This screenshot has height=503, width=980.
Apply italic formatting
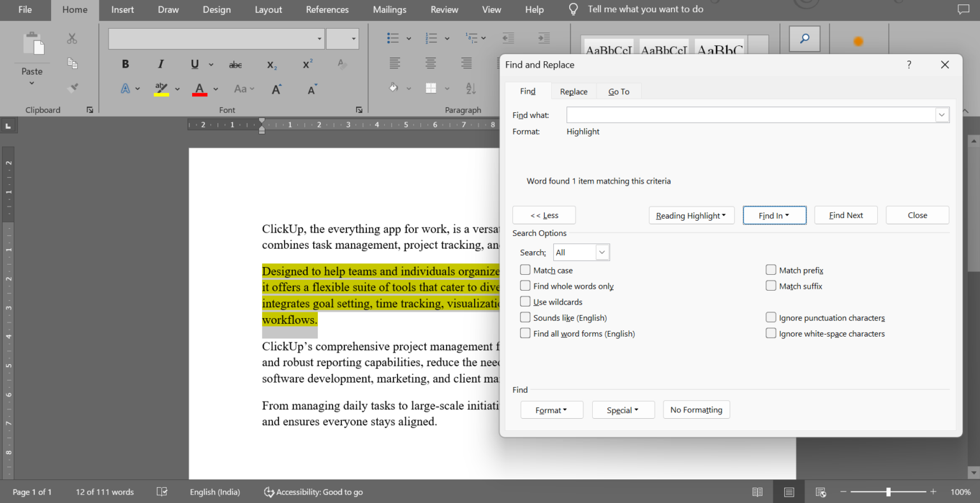point(160,64)
